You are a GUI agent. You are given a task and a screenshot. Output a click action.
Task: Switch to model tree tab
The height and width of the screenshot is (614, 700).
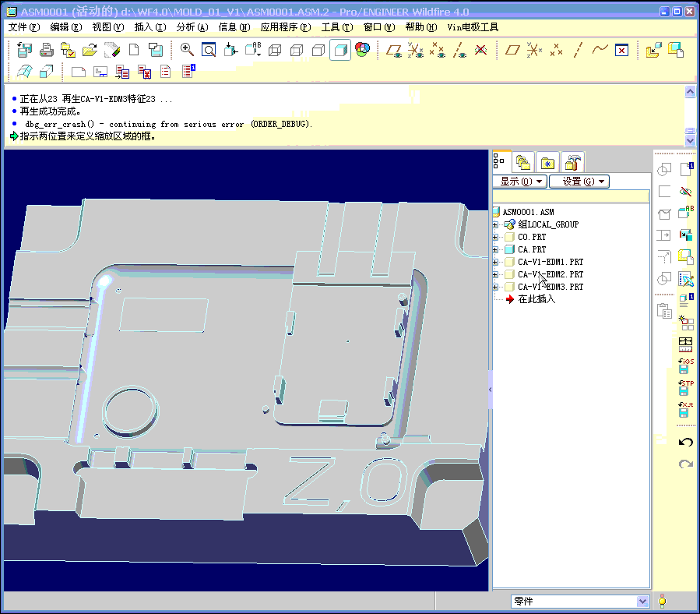(x=500, y=162)
